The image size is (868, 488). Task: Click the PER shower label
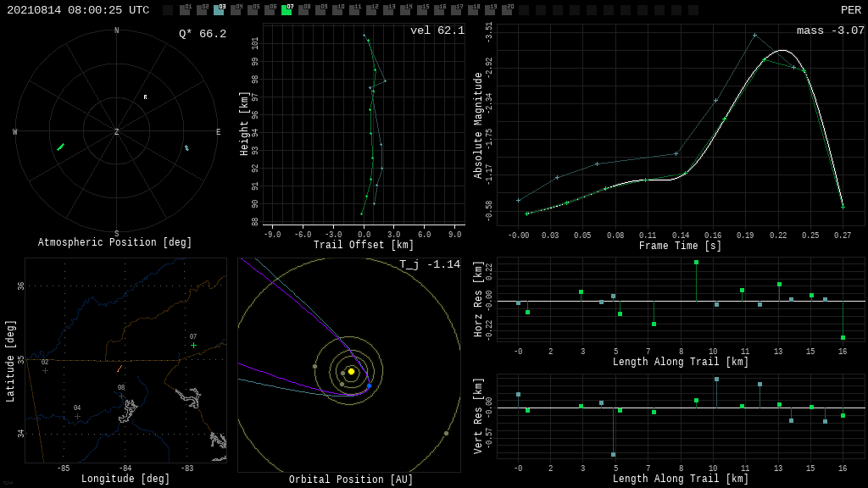(x=850, y=10)
